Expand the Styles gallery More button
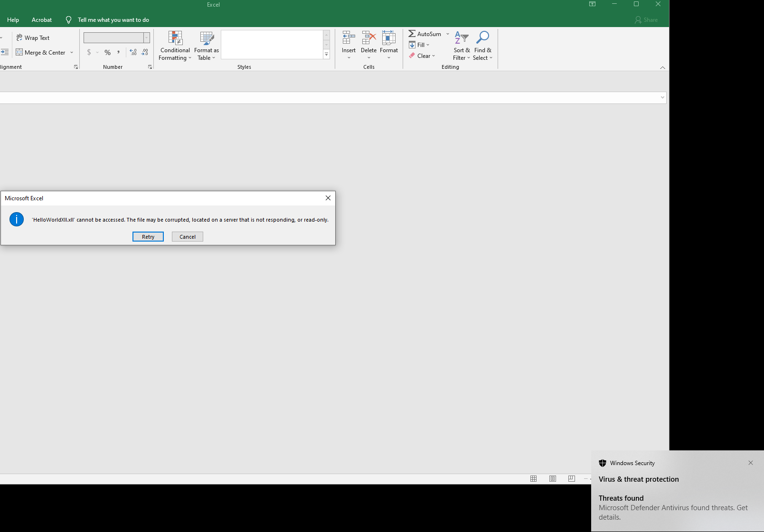764x532 pixels. click(x=327, y=55)
